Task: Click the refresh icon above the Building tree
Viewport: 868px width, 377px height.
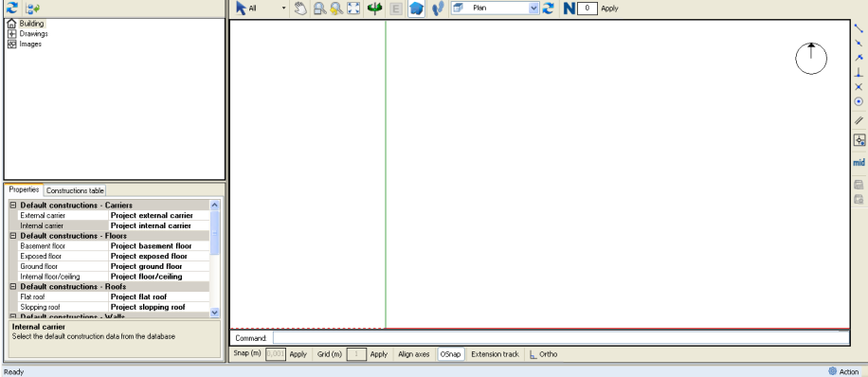Action: tap(11, 9)
